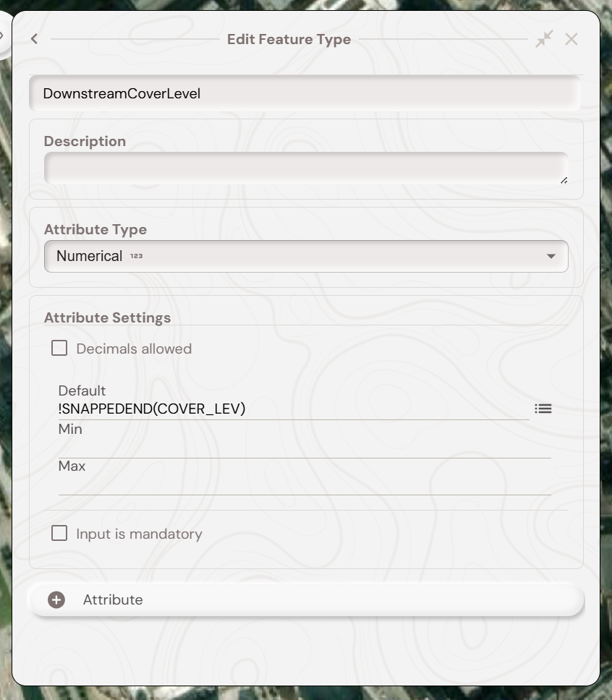Image resolution: width=612 pixels, height=700 pixels.
Task: Click the 'Input is mandatory' label text
Action: pyautogui.click(x=139, y=534)
